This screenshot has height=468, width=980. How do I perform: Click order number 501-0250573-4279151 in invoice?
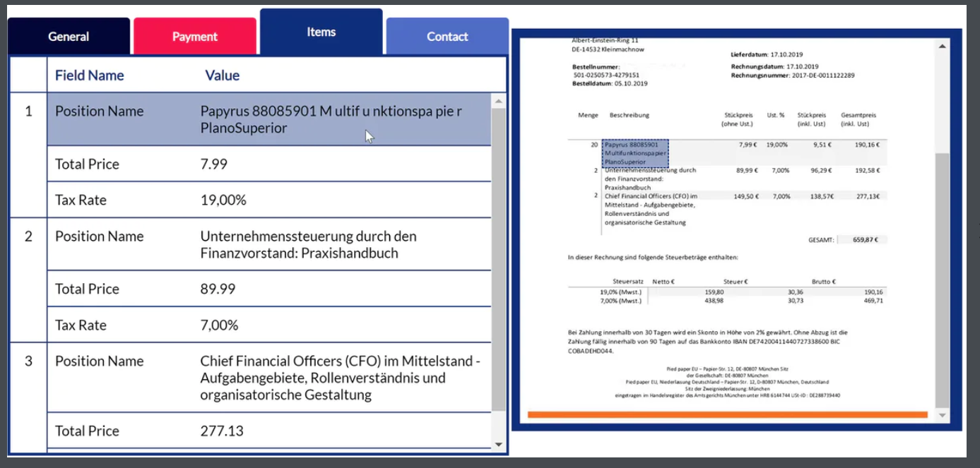click(x=606, y=75)
